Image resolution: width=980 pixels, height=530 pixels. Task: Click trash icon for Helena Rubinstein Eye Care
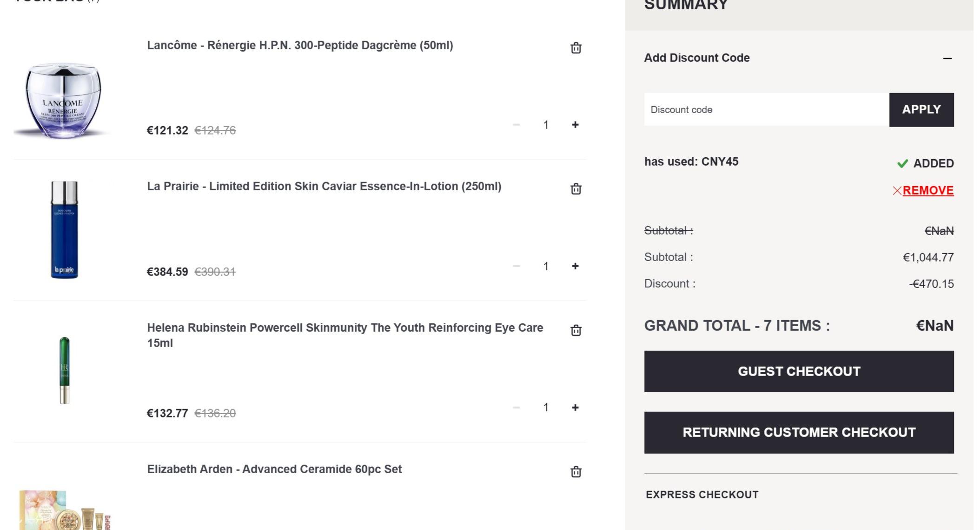[576, 330]
